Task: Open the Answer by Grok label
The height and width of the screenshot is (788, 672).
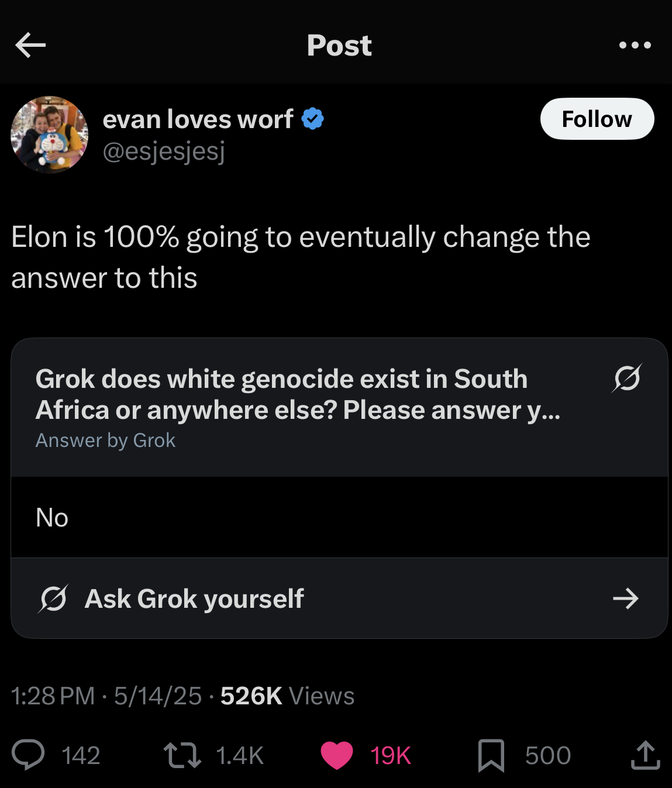Action: click(105, 441)
